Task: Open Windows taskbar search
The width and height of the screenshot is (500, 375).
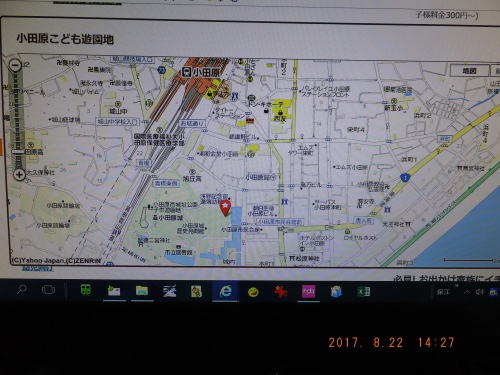Action: point(22,289)
